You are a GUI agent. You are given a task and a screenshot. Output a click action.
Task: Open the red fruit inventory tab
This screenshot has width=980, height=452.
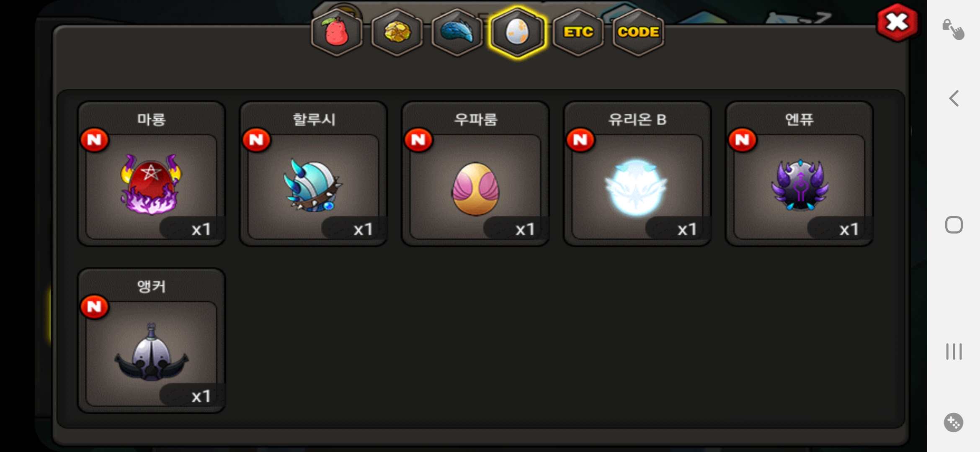(337, 32)
